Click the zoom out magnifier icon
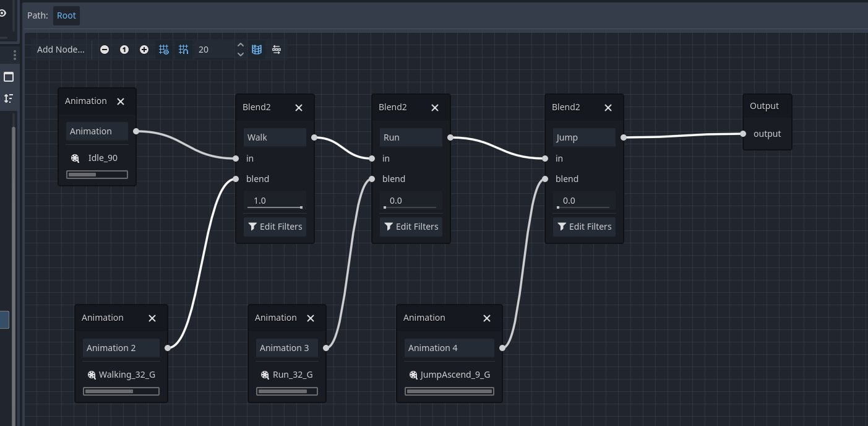The height and width of the screenshot is (426, 868). (x=105, y=50)
